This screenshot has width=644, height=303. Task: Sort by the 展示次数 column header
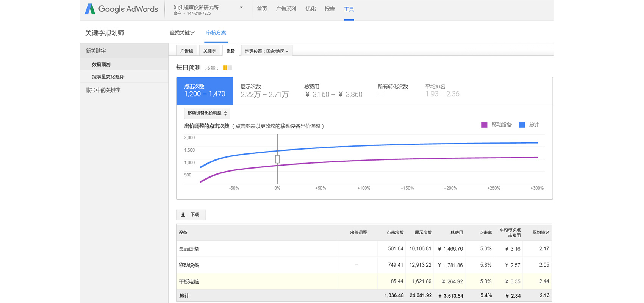(423, 233)
